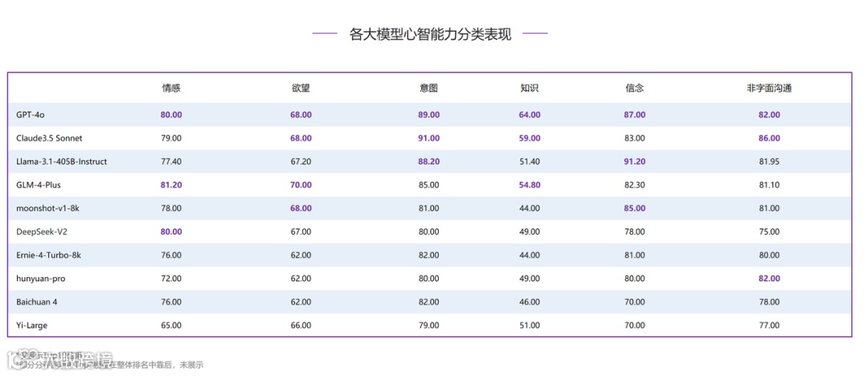Select the 知识 column header
The height and width of the screenshot is (376, 868).
(529, 88)
